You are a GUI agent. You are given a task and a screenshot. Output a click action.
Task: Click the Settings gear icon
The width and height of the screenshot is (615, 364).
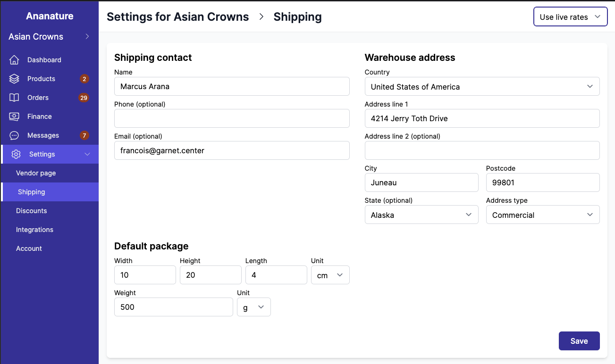16,154
